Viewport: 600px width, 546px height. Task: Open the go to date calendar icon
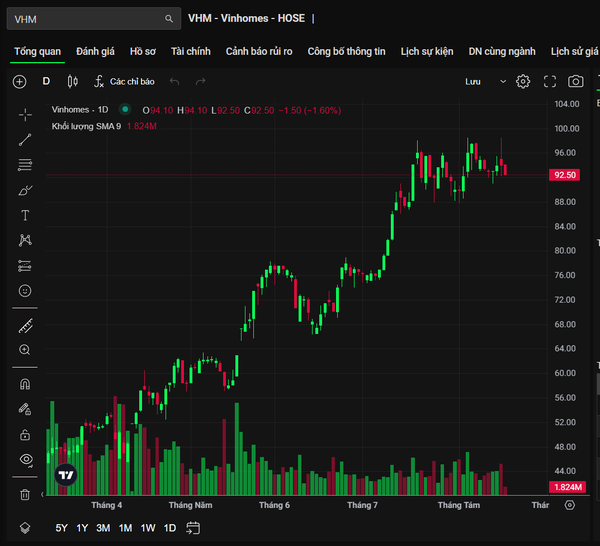pyautogui.click(x=193, y=528)
